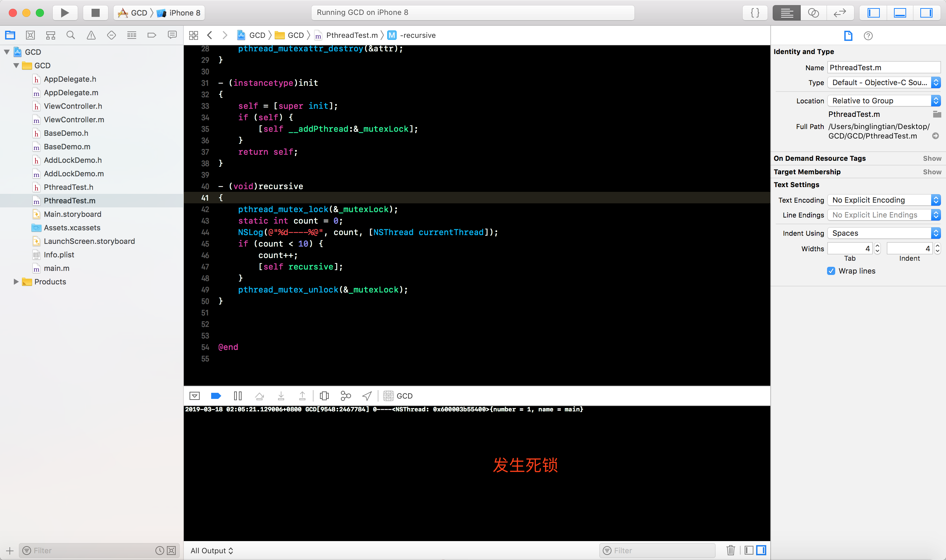This screenshot has width=946, height=560.
Task: Open the Line Endings dropdown
Action: click(884, 215)
